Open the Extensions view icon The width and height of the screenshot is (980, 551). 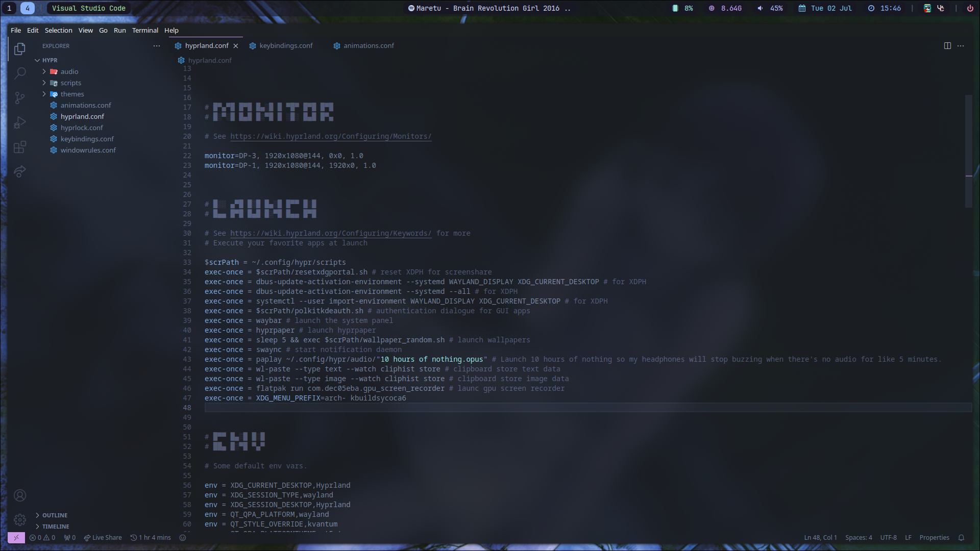pyautogui.click(x=20, y=147)
